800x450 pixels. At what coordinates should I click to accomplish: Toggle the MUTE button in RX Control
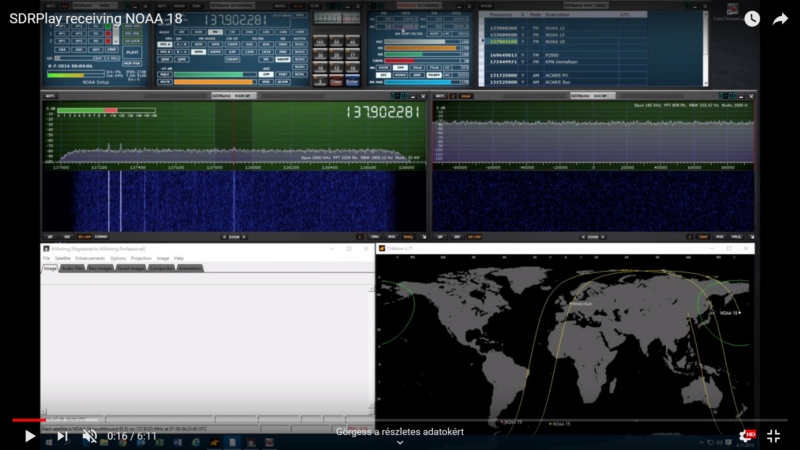[165, 82]
